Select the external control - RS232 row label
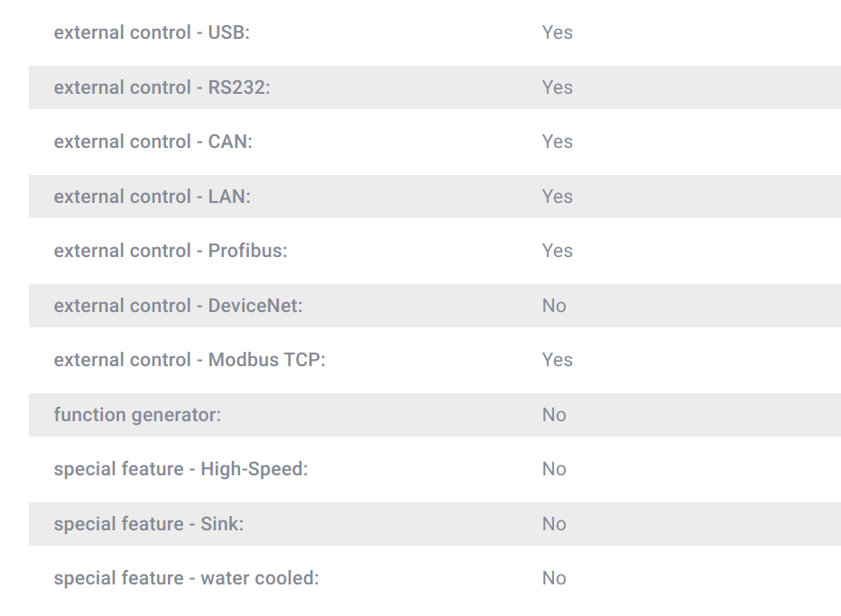This screenshot has width=841, height=616. click(162, 87)
